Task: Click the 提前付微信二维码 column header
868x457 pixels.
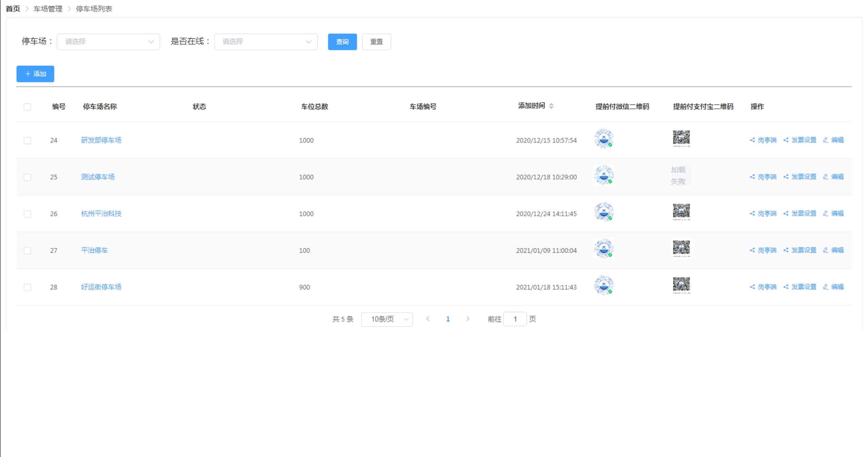Action: (x=622, y=107)
